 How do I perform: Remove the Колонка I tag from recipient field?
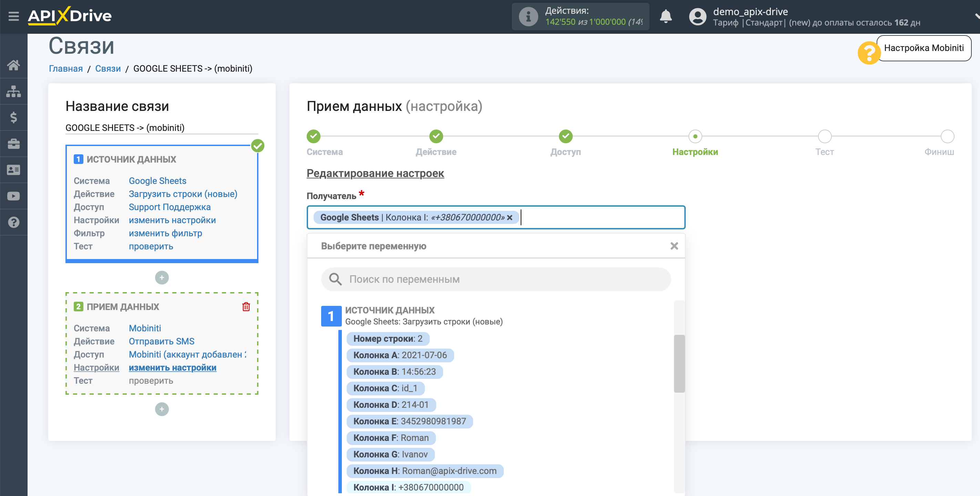[x=509, y=218]
